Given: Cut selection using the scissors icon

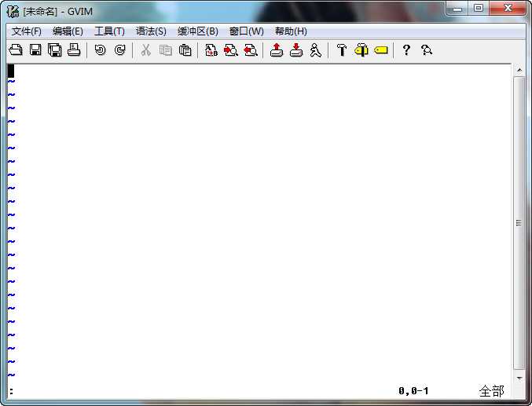Looking at the screenshot, I should [x=146, y=50].
